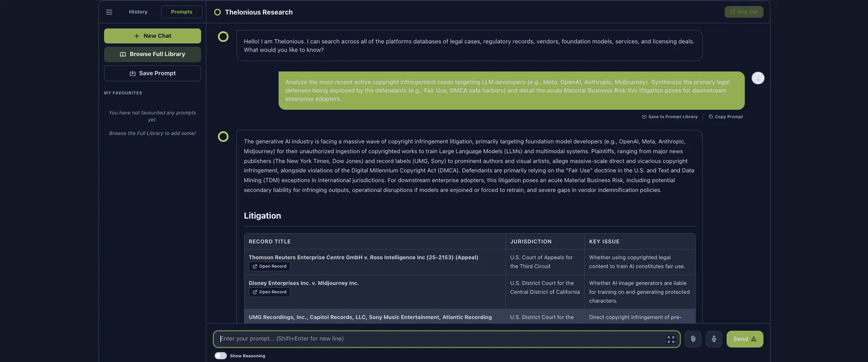Click the green user prompt message bubble

point(511,90)
